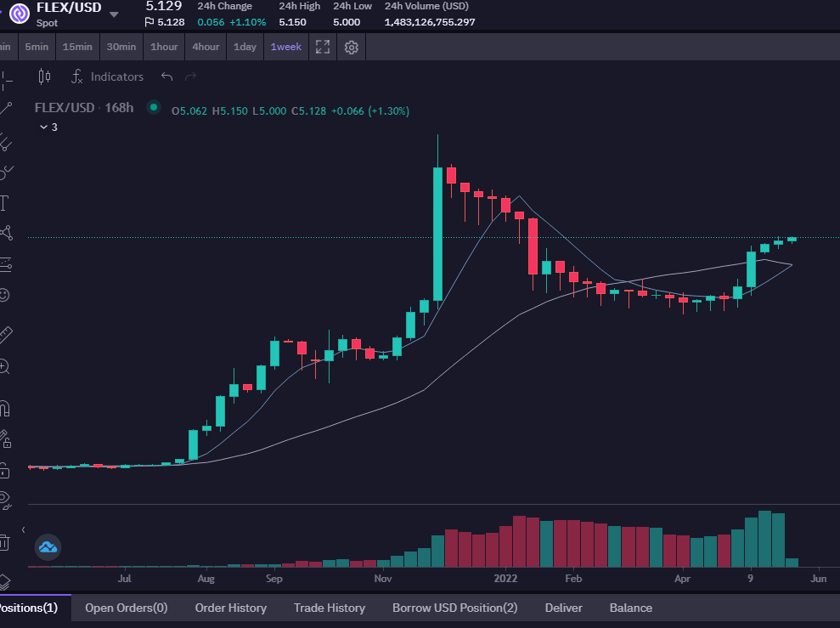Select the text annotation tool
The height and width of the screenshot is (628, 840).
coord(4,203)
